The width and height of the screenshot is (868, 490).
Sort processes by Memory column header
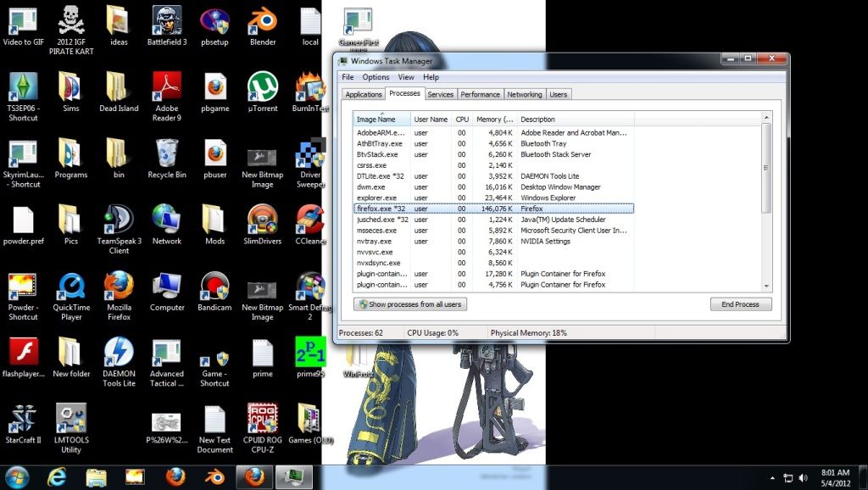tap(493, 120)
